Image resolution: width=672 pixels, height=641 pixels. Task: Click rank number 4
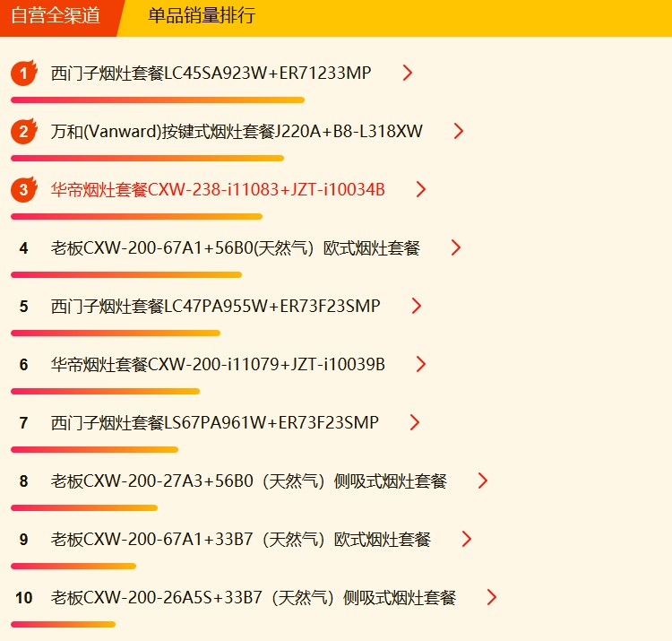[23, 248]
